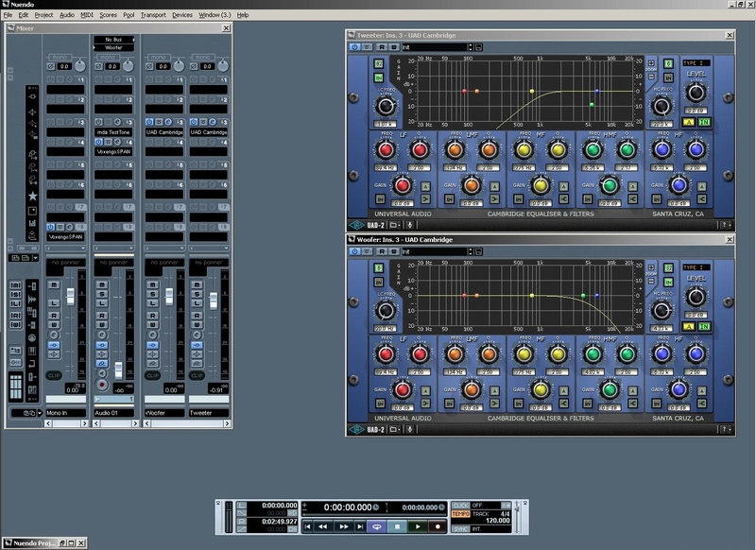Click Listen button on Mono In channel
This screenshot has height=550, width=756.
click(x=54, y=303)
